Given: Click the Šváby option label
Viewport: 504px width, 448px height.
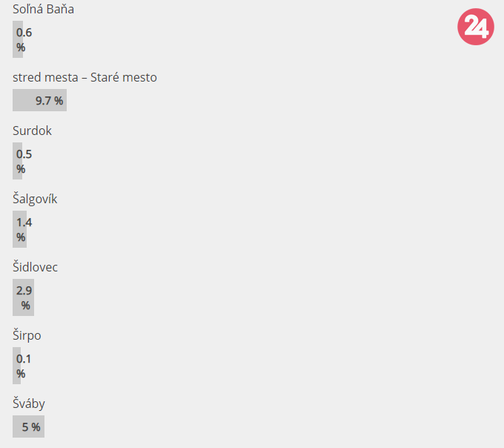Looking at the screenshot, I should (x=29, y=403).
